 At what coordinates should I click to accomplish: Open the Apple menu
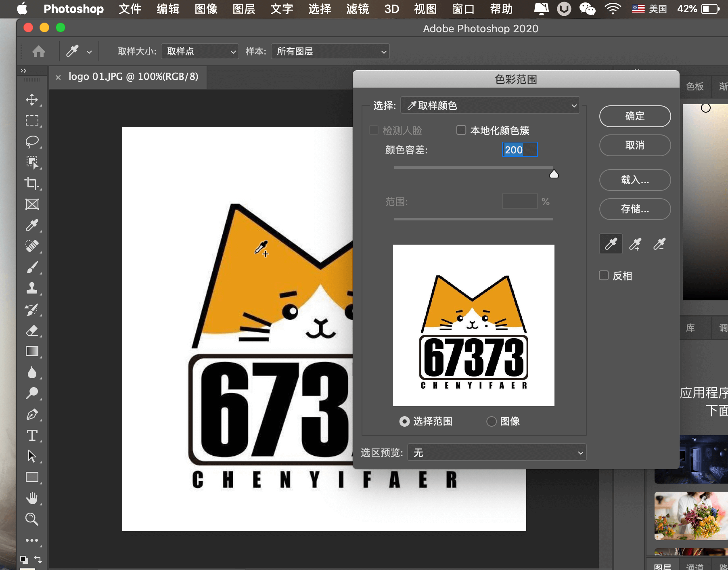(23, 8)
